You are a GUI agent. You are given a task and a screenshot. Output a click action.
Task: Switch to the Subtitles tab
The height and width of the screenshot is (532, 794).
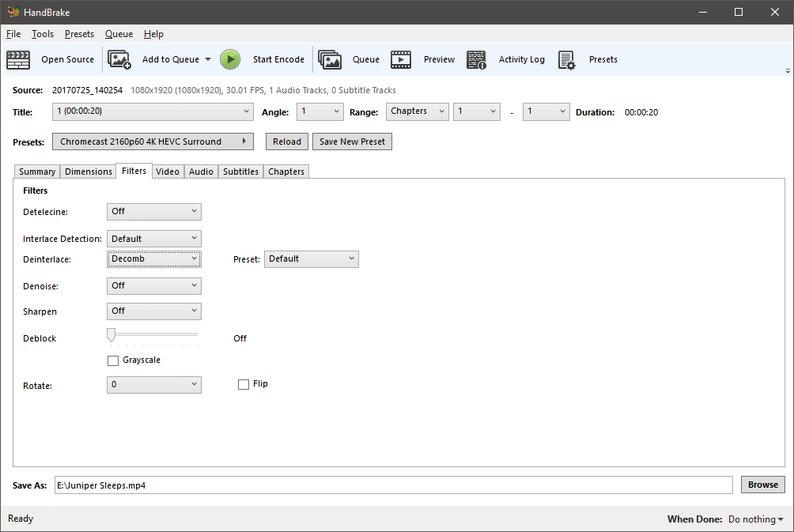[240, 172]
